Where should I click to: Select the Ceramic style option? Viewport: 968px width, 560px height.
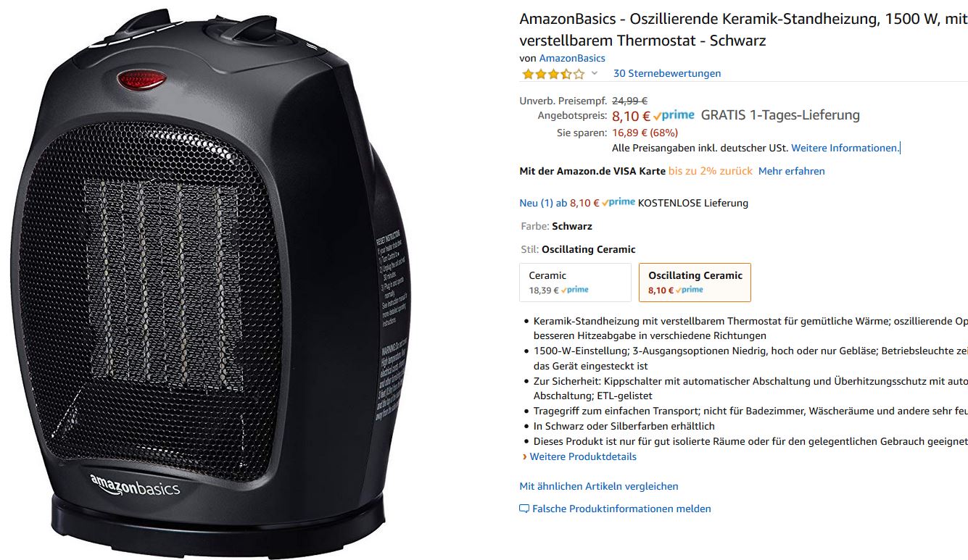[x=576, y=282]
